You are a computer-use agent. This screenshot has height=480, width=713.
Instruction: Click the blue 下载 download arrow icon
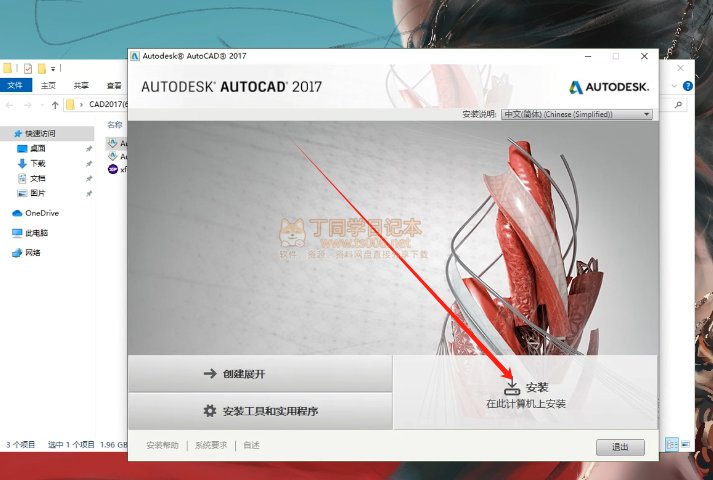(22, 163)
